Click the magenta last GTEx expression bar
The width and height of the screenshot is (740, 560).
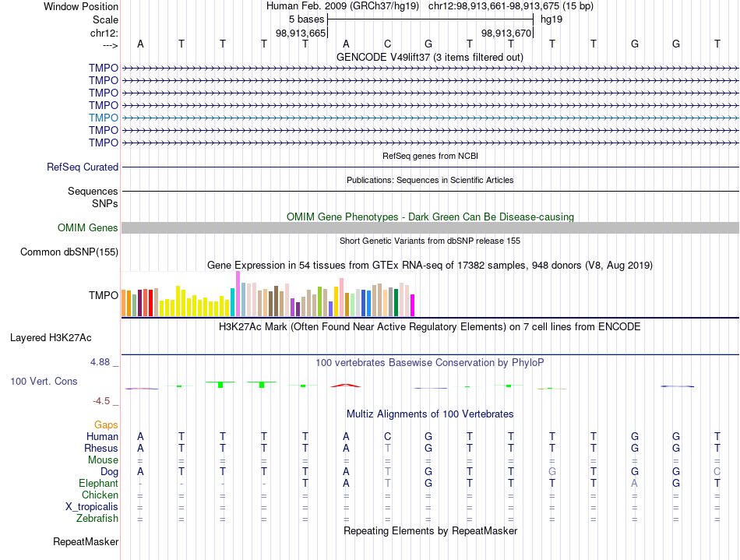pyautogui.click(x=413, y=305)
